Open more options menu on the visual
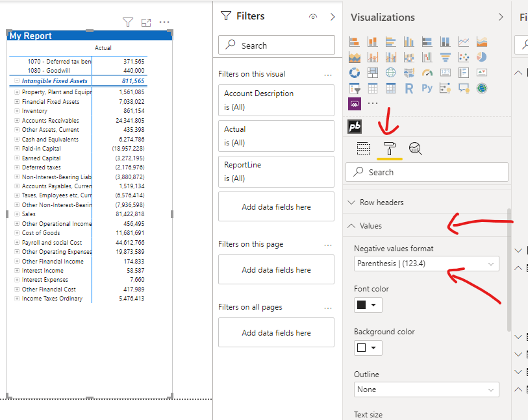The width and height of the screenshot is (528, 420). click(x=164, y=21)
